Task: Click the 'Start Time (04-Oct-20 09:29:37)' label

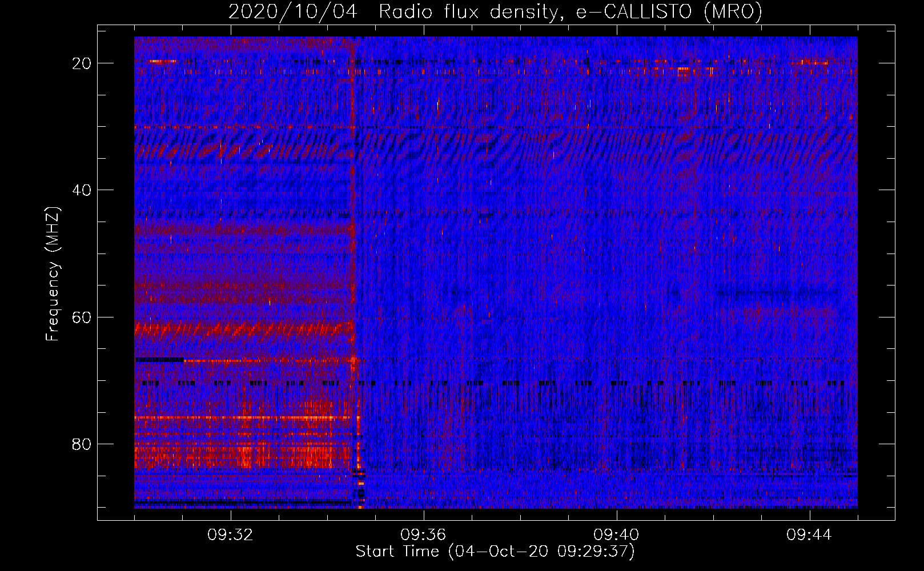Action: (495, 552)
